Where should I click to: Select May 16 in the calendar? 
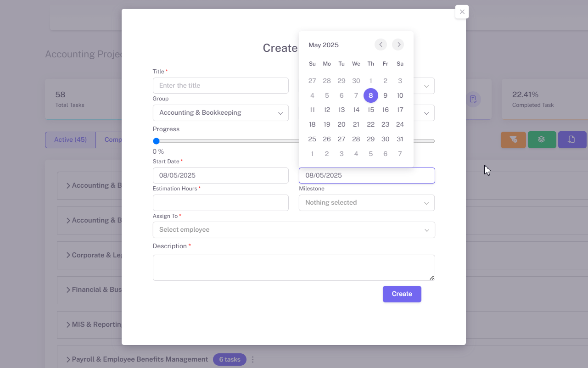[x=386, y=110]
